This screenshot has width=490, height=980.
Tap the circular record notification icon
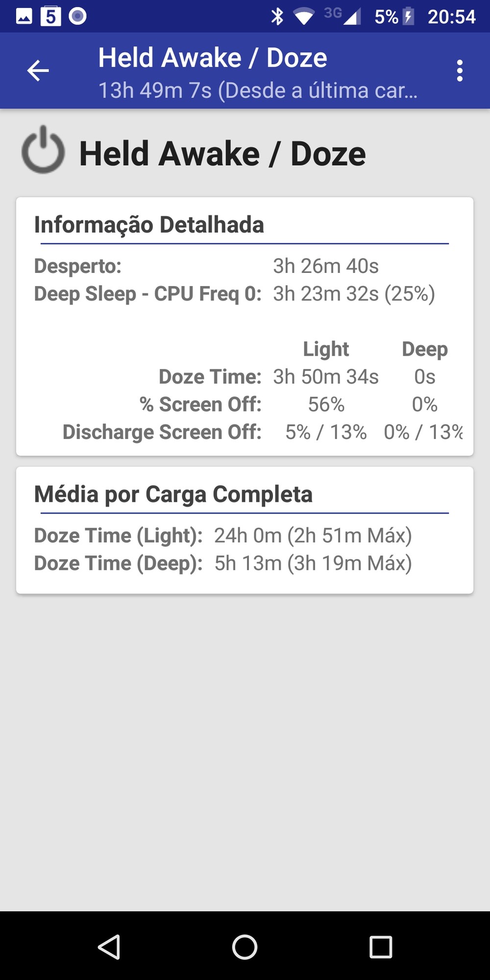click(77, 17)
